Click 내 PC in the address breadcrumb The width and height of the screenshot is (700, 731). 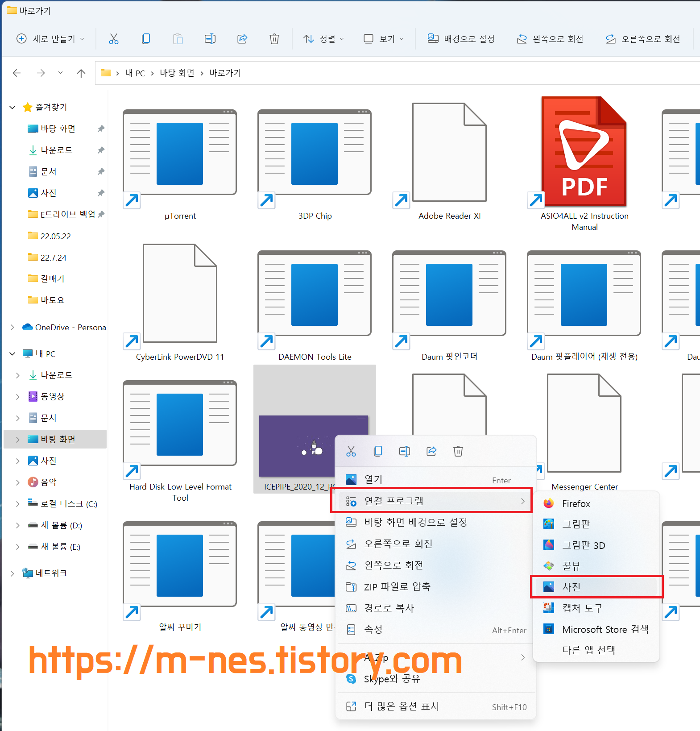tap(135, 73)
